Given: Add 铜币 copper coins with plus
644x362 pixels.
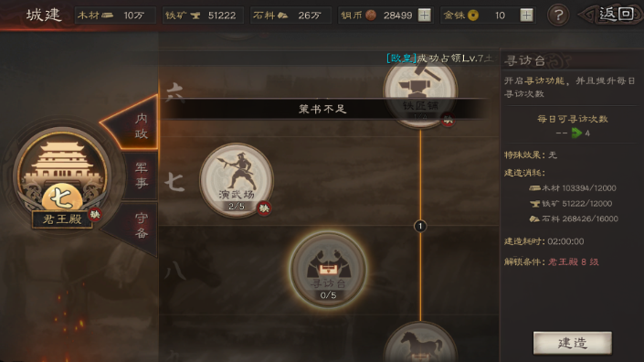Looking at the screenshot, I should click(x=424, y=16).
